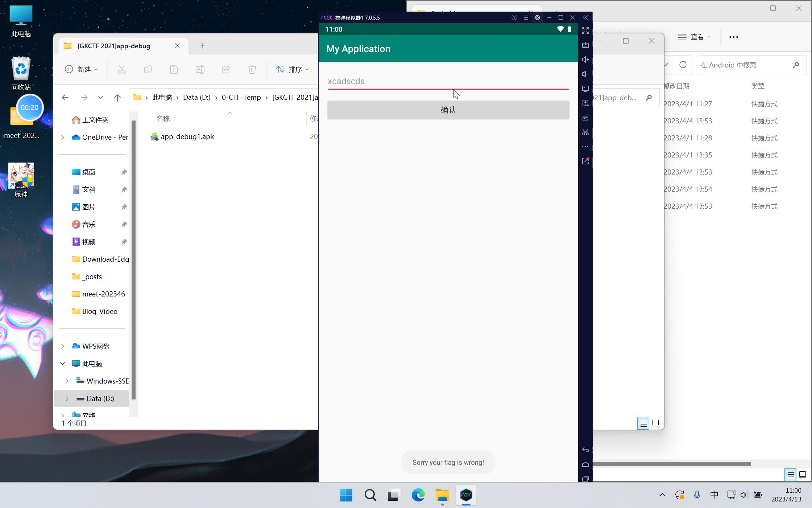Switch to details view toggle in middle window
The width and height of the screenshot is (812, 508).
(x=643, y=423)
